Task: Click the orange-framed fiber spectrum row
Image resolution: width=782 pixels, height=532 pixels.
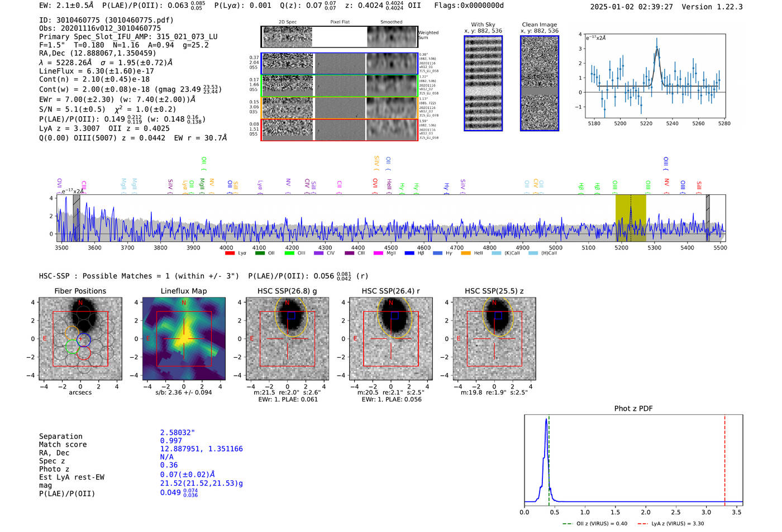Action: coord(340,108)
